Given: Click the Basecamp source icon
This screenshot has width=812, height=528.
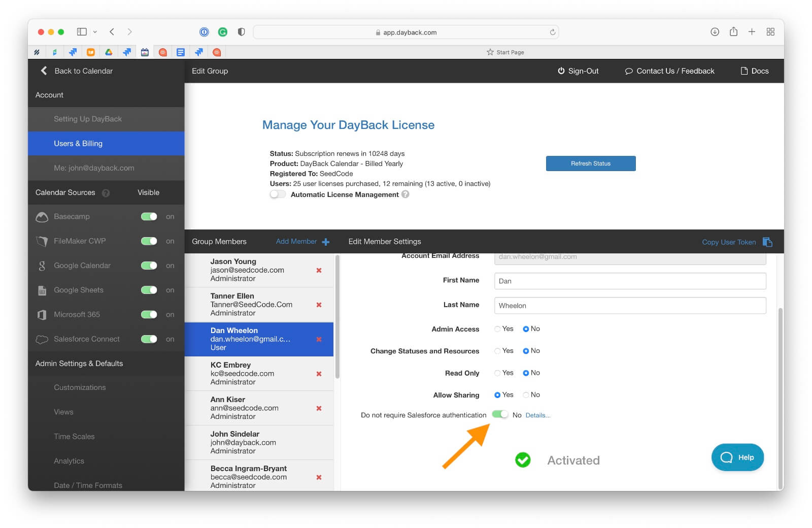Looking at the screenshot, I should pos(42,217).
